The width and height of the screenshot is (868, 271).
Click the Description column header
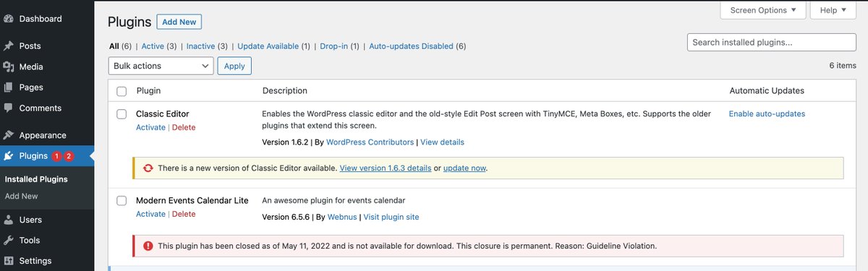285,91
